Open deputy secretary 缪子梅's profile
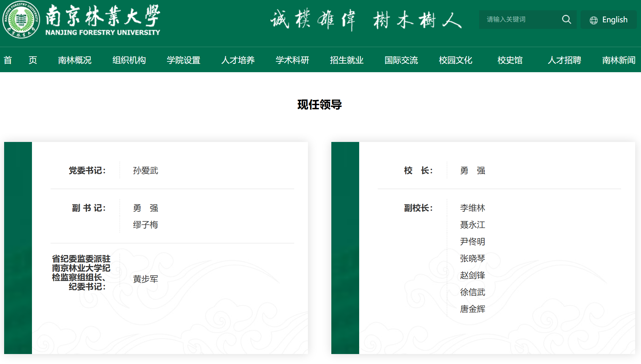 pos(146,225)
